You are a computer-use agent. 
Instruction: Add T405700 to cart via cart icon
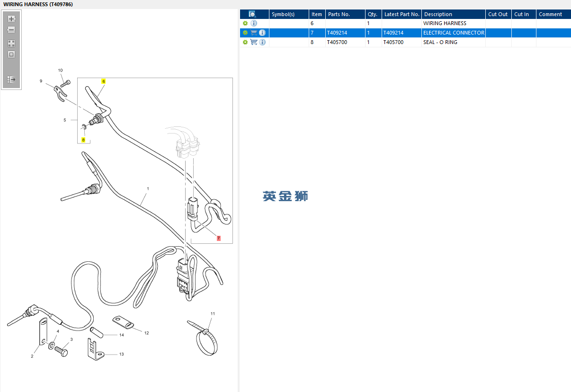[x=254, y=42]
